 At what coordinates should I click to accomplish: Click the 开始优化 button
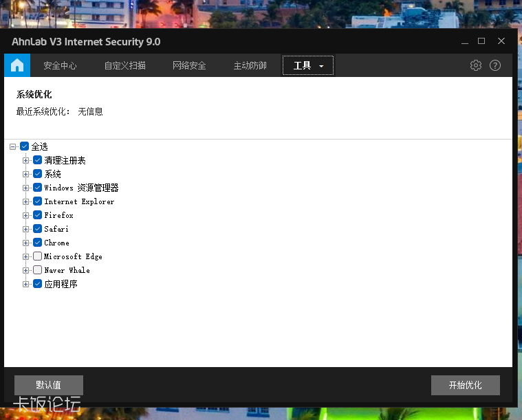(466, 385)
